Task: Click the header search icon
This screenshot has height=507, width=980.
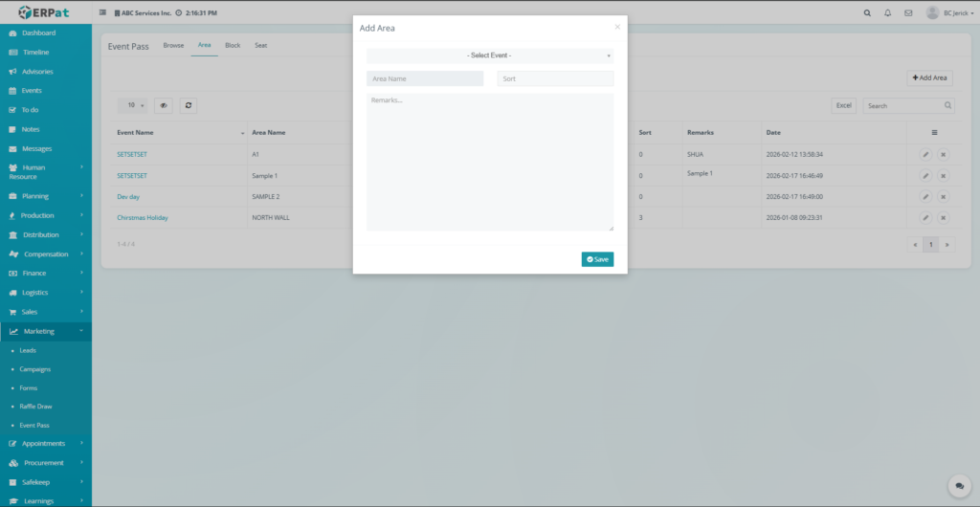Action: [x=867, y=12]
